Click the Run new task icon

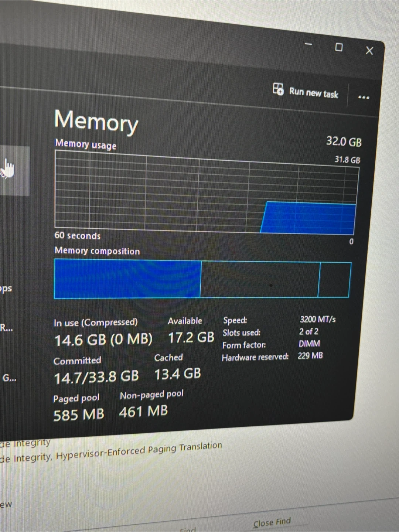click(x=278, y=89)
